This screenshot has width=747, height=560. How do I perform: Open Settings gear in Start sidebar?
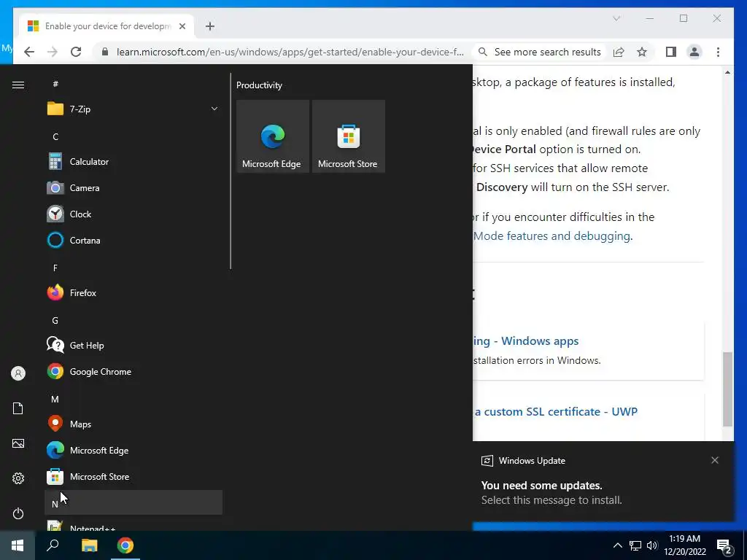pyautogui.click(x=18, y=478)
